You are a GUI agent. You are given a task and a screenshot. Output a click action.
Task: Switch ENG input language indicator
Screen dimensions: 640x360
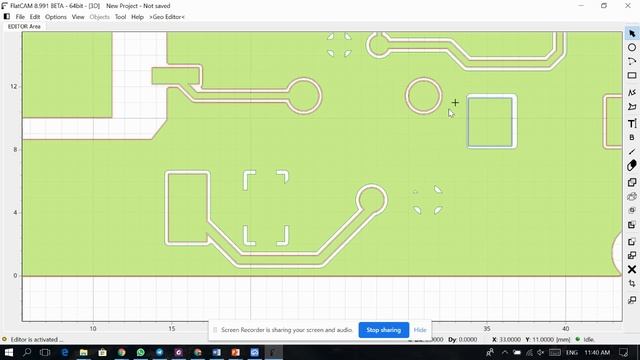pyautogui.click(x=571, y=352)
